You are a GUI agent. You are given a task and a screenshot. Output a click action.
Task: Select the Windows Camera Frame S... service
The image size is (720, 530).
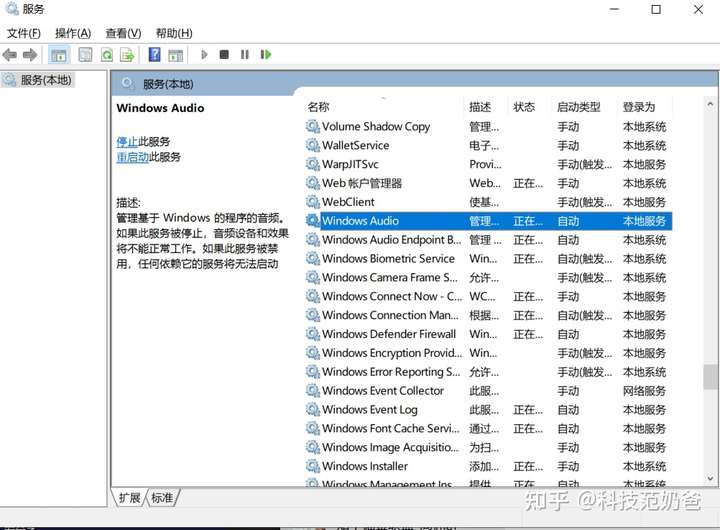(488, 277)
